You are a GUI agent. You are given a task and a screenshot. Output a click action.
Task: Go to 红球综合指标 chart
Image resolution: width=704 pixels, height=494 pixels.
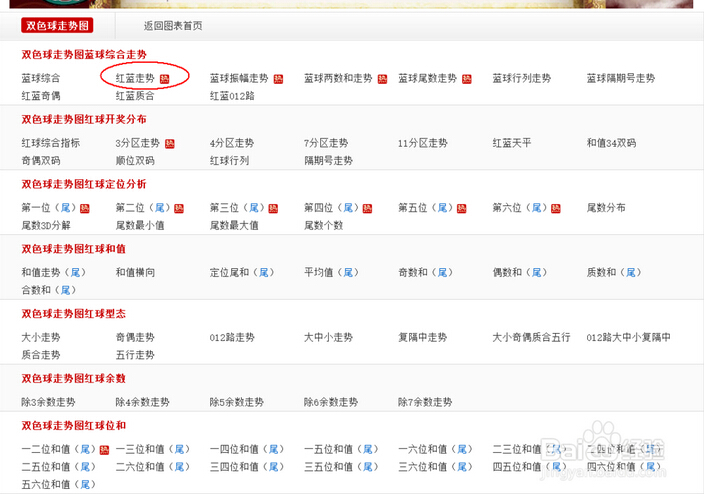(x=51, y=143)
